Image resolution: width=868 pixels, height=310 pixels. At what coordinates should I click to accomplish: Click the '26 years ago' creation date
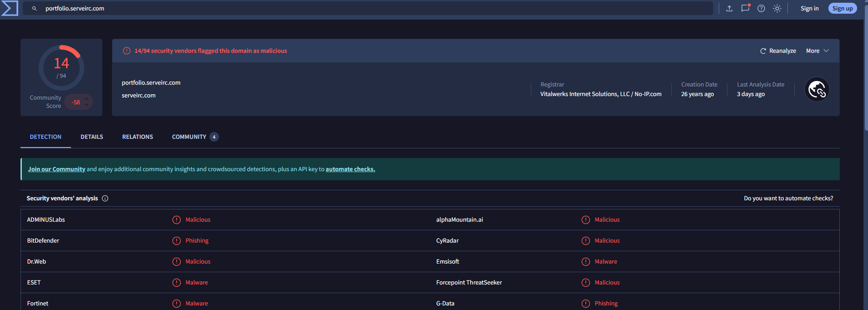coord(697,94)
